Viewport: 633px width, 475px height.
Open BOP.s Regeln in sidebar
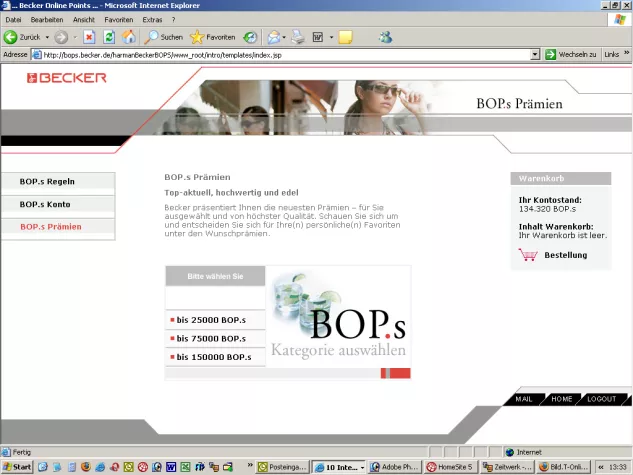click(47, 181)
